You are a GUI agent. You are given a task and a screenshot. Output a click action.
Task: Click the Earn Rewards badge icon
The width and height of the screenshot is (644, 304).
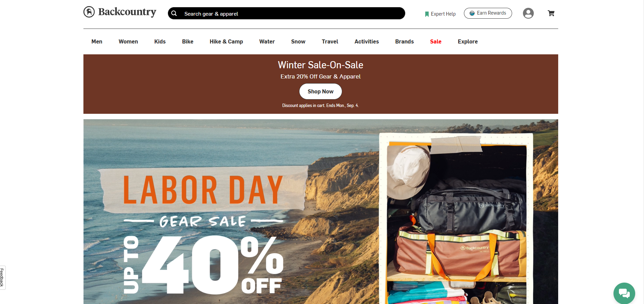pos(472,13)
